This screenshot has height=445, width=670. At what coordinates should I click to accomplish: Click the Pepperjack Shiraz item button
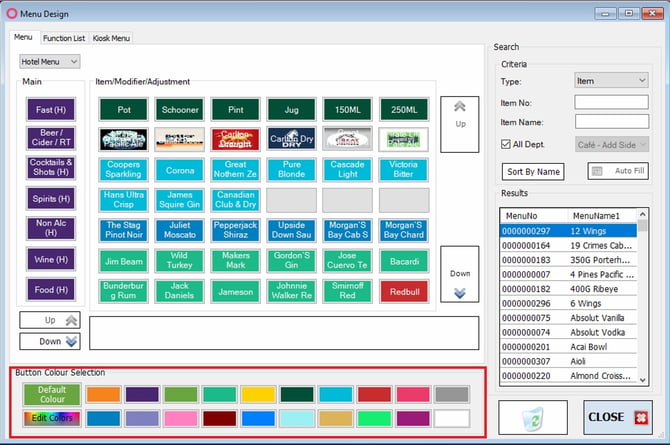[235, 230]
